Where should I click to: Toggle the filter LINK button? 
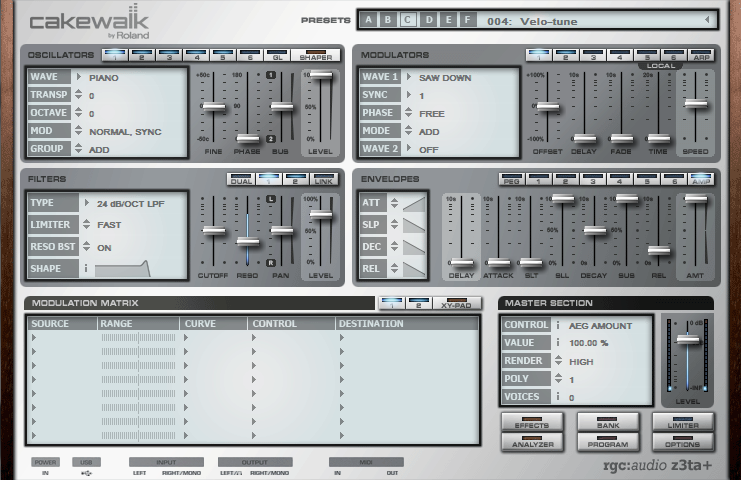coord(323,180)
